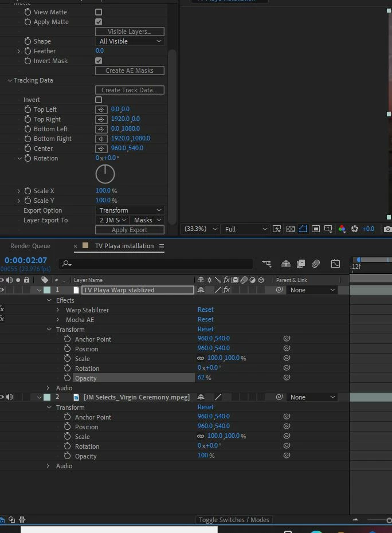This screenshot has width=392, height=533.
Task: Open the graph editor icon
Action: click(x=335, y=264)
